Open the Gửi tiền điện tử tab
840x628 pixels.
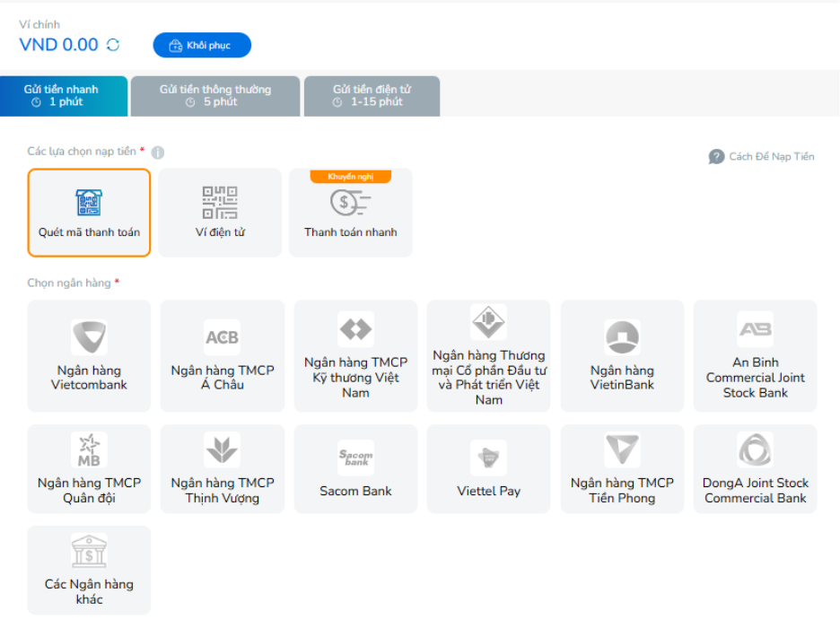pos(372,96)
